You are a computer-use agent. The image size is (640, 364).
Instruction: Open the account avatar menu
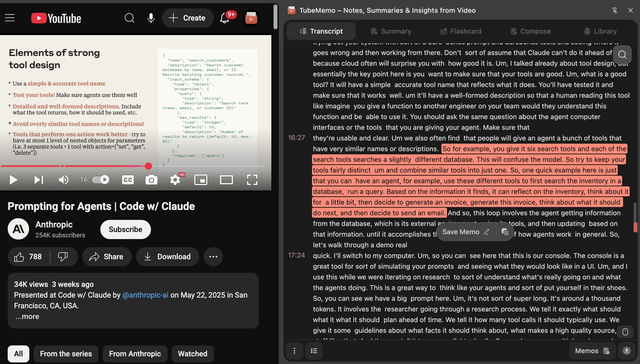(251, 18)
